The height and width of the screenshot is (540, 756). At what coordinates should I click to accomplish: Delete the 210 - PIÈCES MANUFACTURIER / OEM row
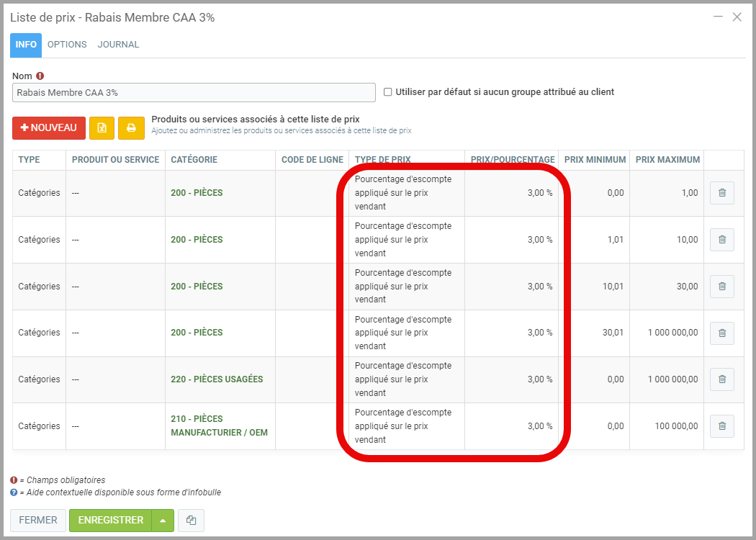[x=721, y=426]
